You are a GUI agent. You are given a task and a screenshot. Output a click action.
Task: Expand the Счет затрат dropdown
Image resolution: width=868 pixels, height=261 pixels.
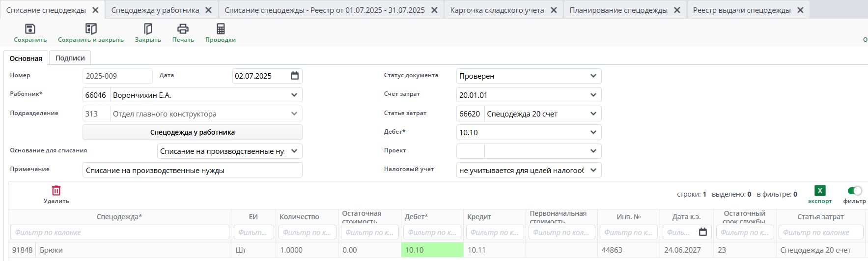click(593, 95)
